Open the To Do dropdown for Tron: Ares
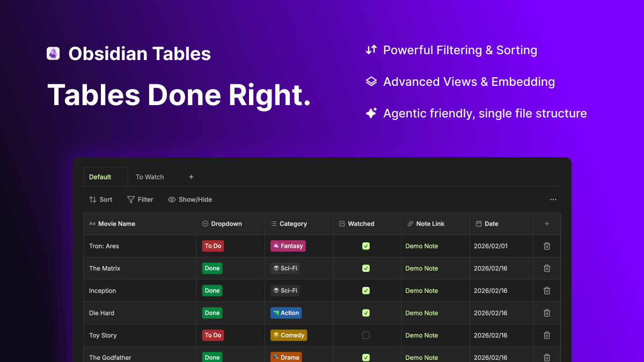The height and width of the screenshot is (362, 644). pyautogui.click(x=213, y=246)
